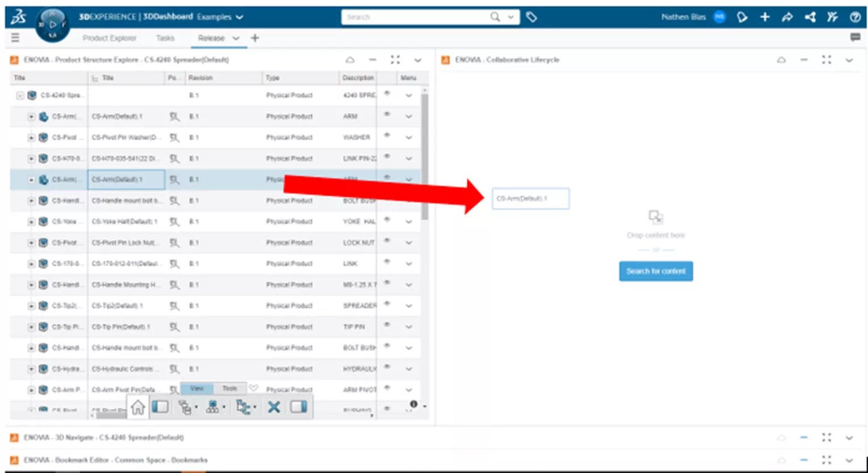Open Nathen Blas profile avatar

coord(719,17)
